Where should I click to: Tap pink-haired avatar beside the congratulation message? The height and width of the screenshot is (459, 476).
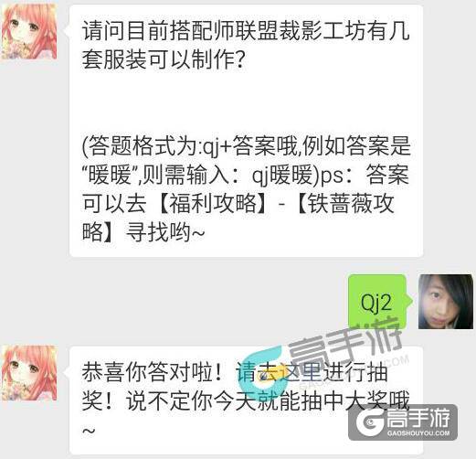coord(29,373)
